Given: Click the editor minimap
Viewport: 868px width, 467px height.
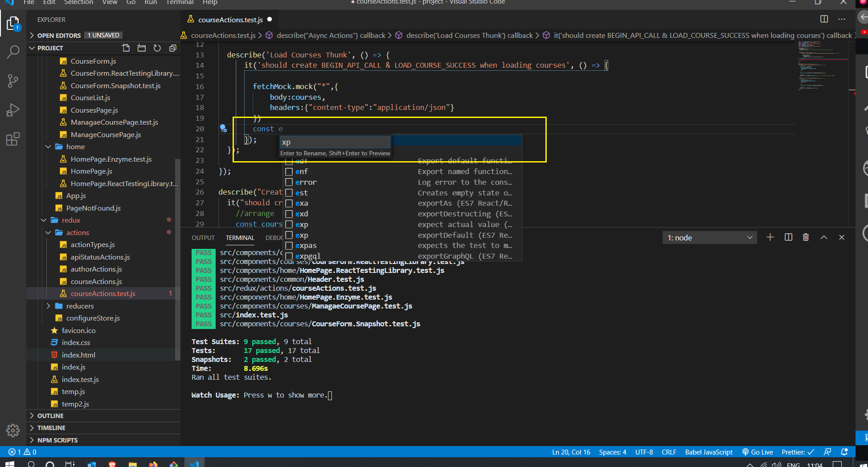Looking at the screenshot, I should 822,67.
